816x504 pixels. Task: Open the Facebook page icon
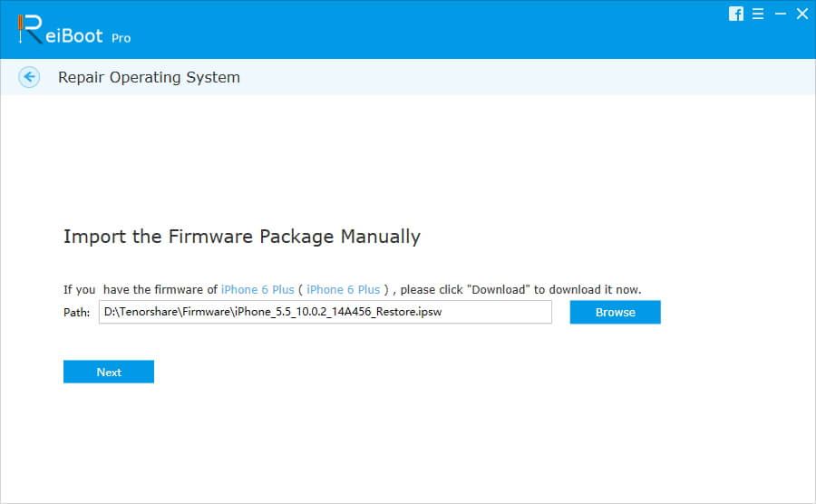click(x=736, y=14)
